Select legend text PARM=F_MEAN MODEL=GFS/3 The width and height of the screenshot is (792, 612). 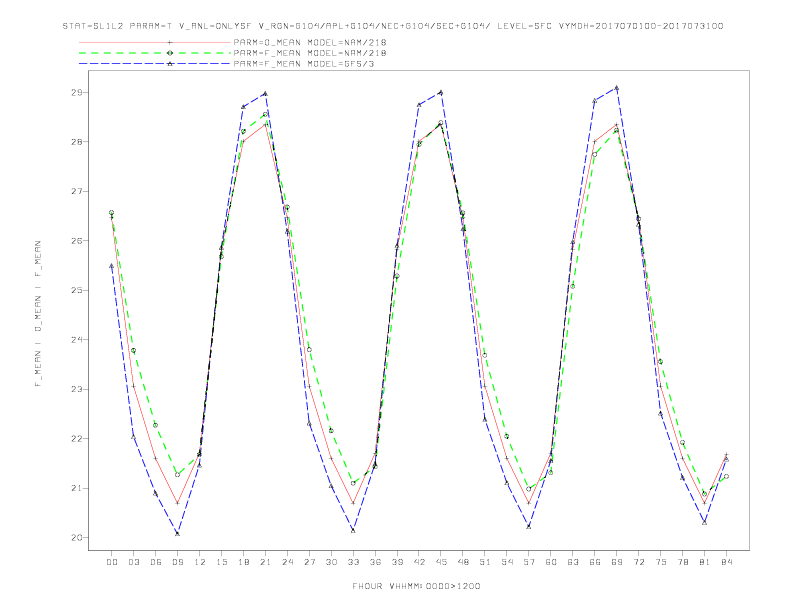pyautogui.click(x=304, y=64)
